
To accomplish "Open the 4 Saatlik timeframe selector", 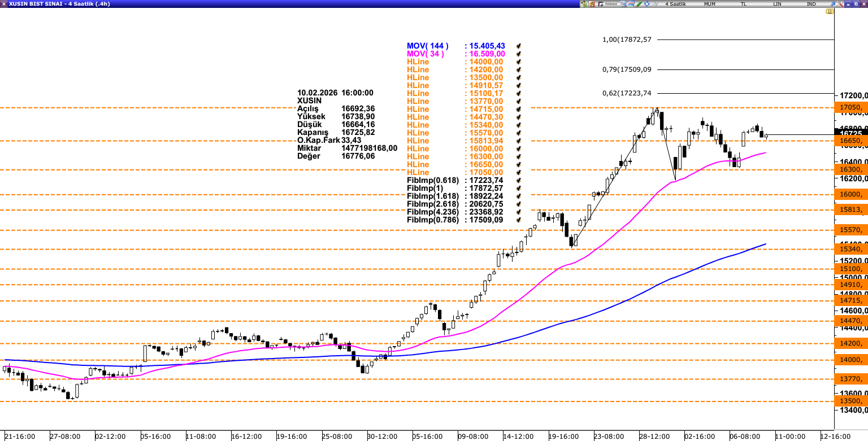I will pos(675,4).
